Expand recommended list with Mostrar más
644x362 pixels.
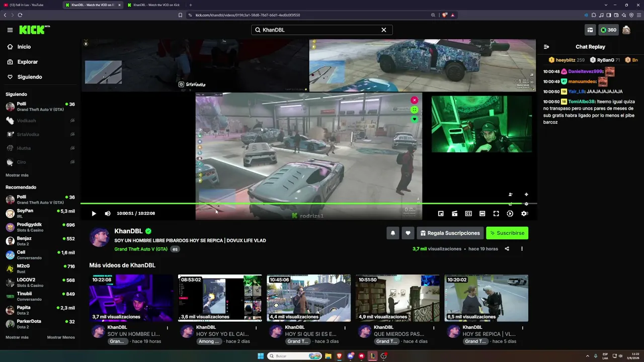tap(17, 337)
